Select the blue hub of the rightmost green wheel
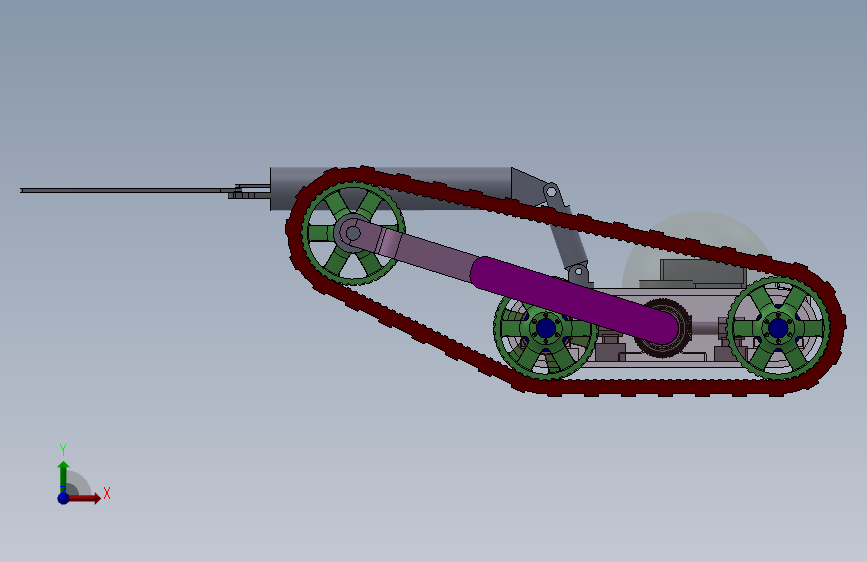This screenshot has width=867, height=562. point(779,328)
